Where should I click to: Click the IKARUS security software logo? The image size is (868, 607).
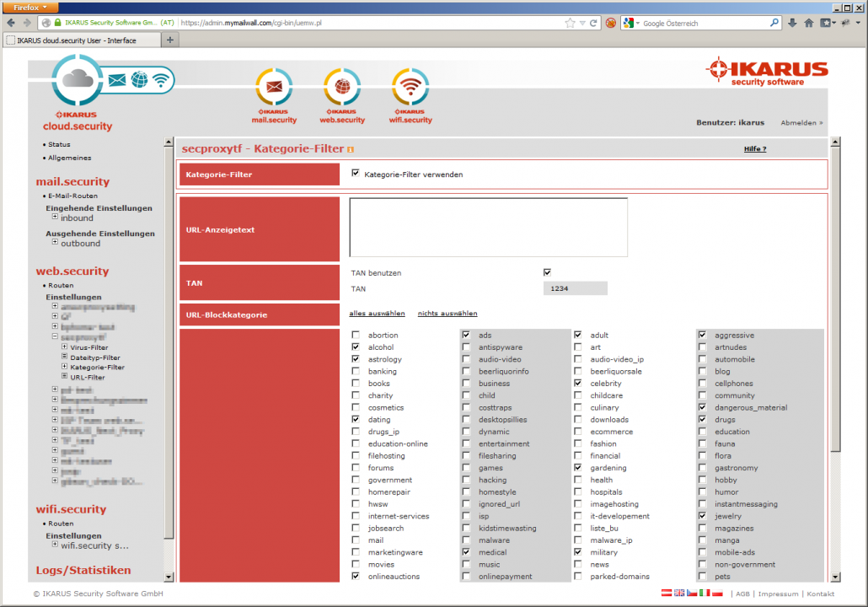(x=767, y=72)
